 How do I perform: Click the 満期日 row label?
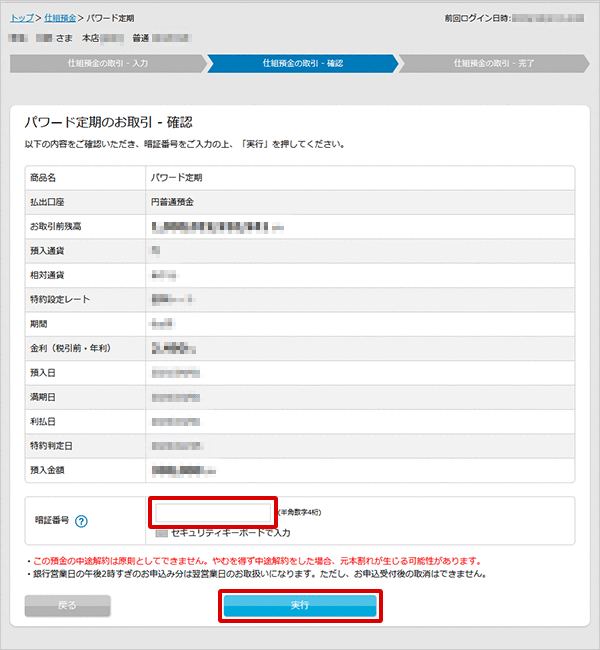click(44, 397)
